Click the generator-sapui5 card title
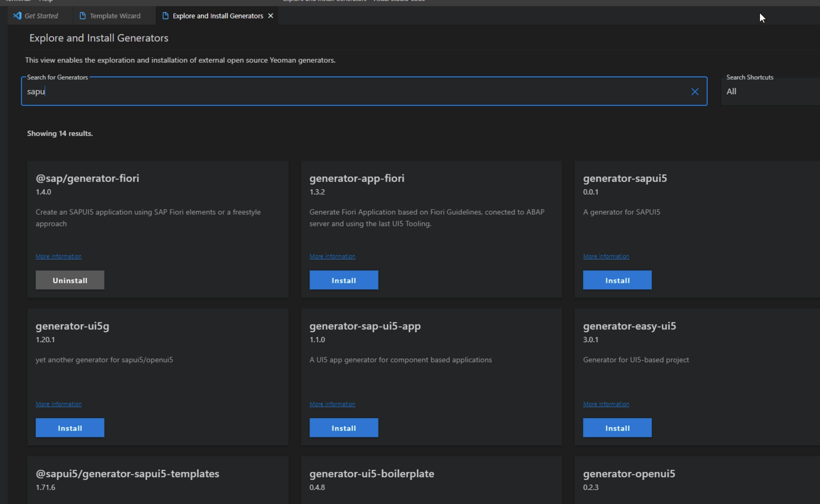This screenshot has height=504, width=820. [x=625, y=178]
